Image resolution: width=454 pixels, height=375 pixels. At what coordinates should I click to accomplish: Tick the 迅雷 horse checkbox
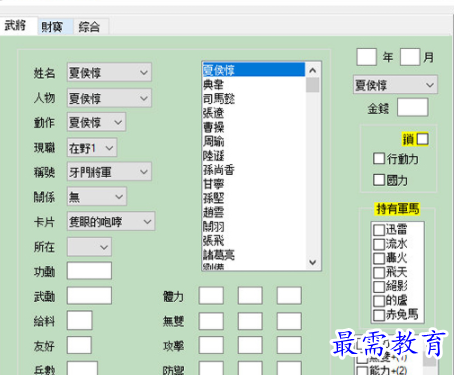(x=379, y=230)
